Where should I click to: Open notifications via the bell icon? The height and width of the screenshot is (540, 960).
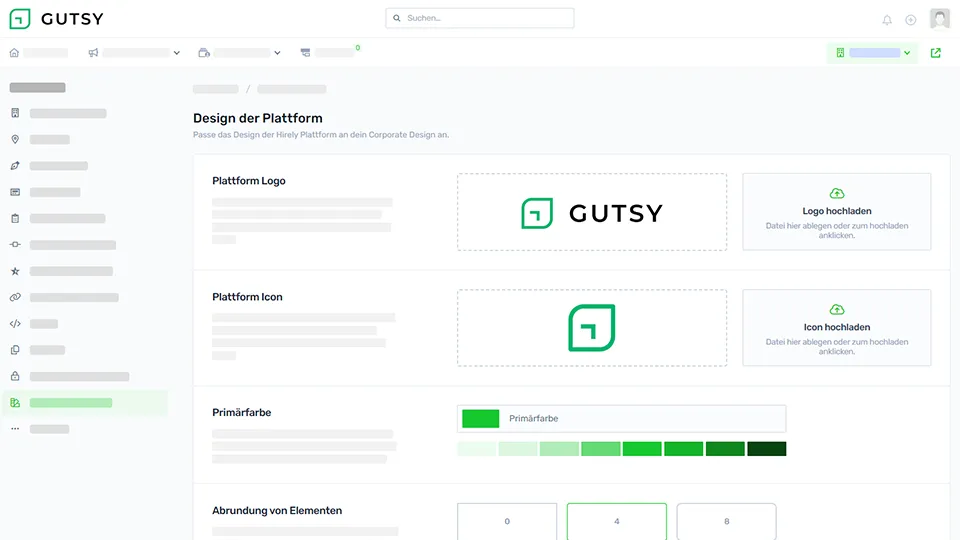pos(887,20)
